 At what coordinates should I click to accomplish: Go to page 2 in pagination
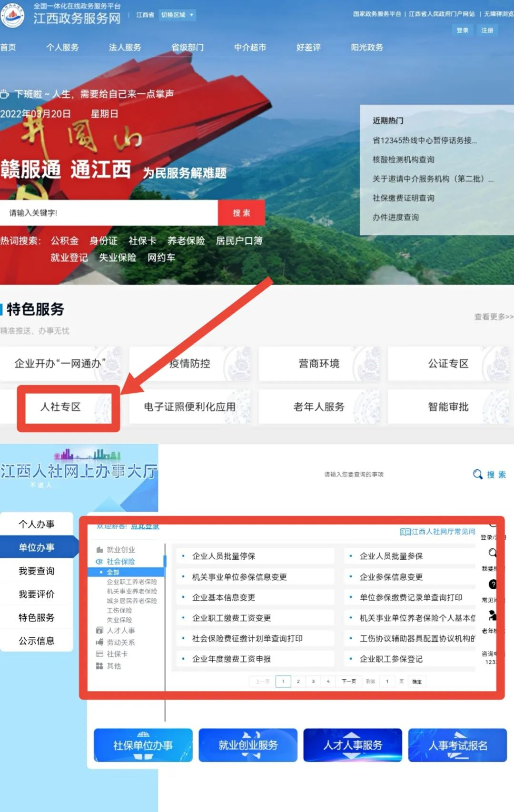(x=298, y=681)
